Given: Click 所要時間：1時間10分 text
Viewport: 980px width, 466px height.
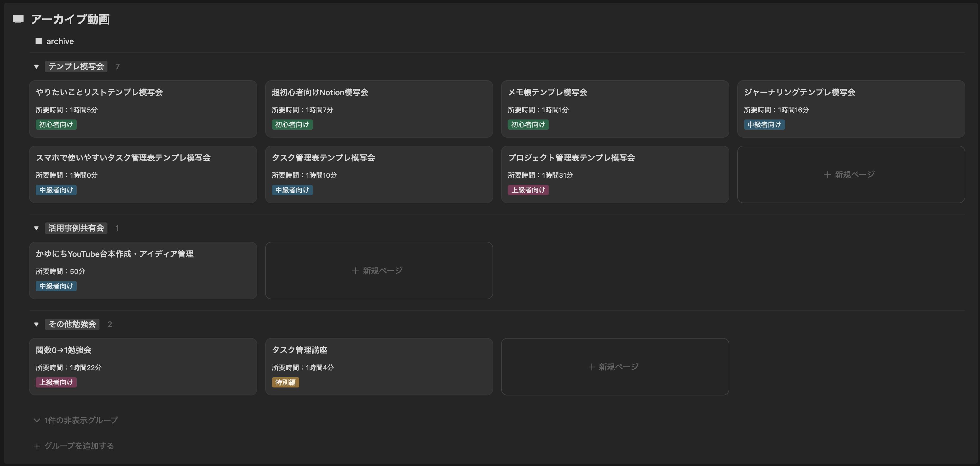Looking at the screenshot, I should click(304, 176).
